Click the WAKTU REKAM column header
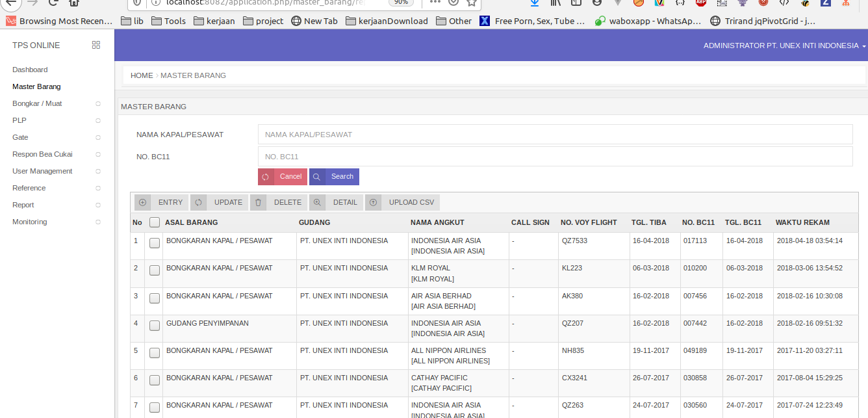This screenshot has width=868, height=418. point(802,222)
